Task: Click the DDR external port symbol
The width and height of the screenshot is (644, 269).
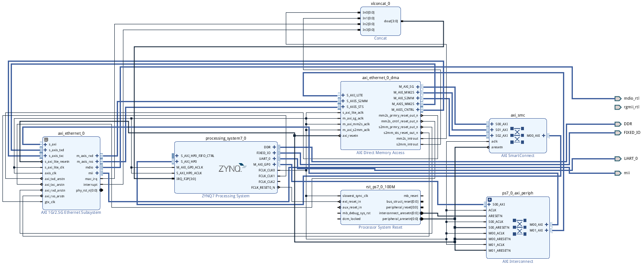Action: 618,124
